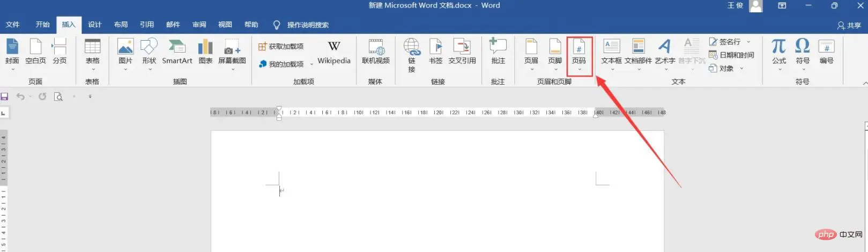Switch to the Design (设计) tab
Image resolution: width=868 pixels, height=252 pixels.
click(95, 25)
